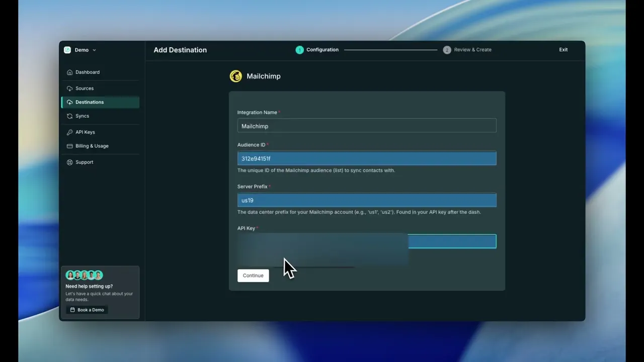Click the 'Integration Name' label

pos(257,113)
